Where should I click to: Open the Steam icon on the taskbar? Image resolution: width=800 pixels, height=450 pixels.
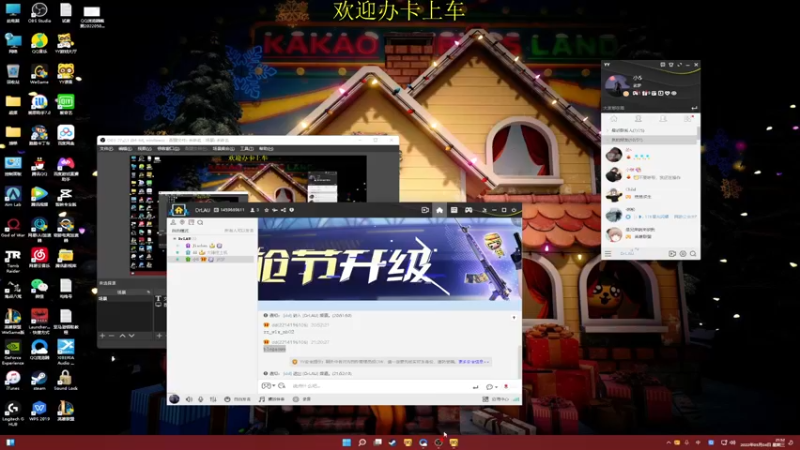point(392,442)
